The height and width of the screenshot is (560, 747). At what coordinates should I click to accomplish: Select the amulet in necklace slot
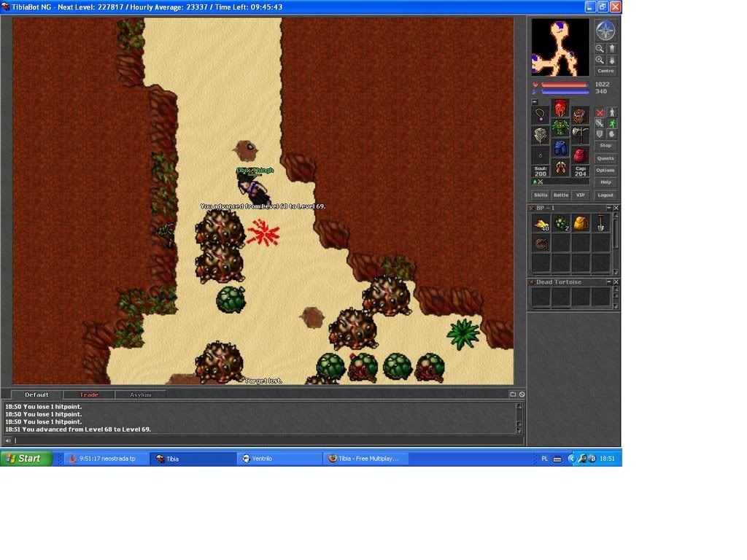point(541,114)
